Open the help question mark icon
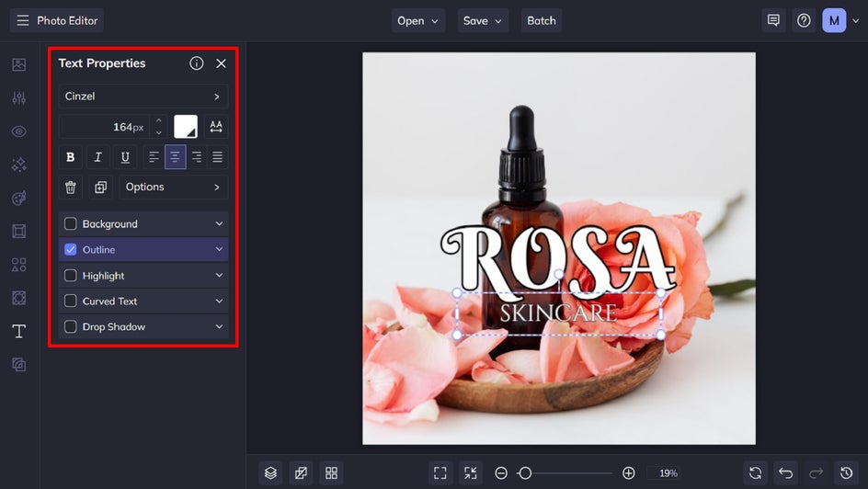Screen dimensions: 868x489 tap(804, 20)
